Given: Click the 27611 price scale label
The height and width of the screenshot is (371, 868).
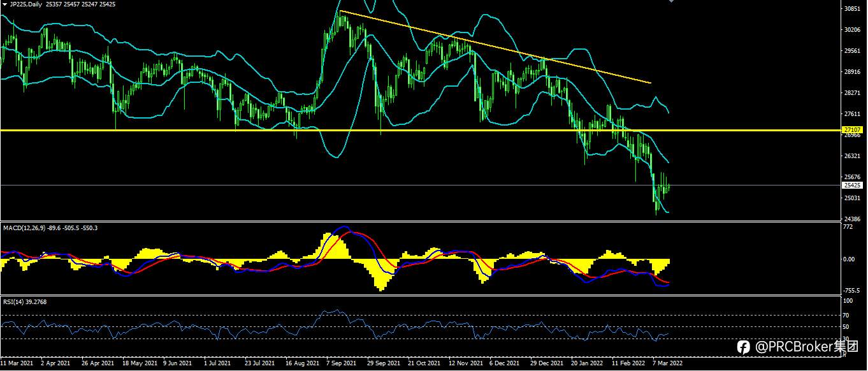Looking at the screenshot, I should tap(853, 114).
